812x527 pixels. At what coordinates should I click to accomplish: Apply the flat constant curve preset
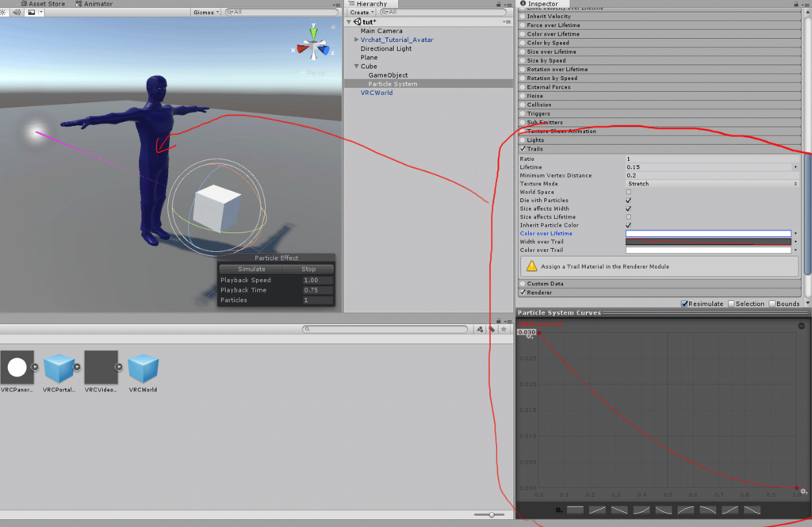576,510
